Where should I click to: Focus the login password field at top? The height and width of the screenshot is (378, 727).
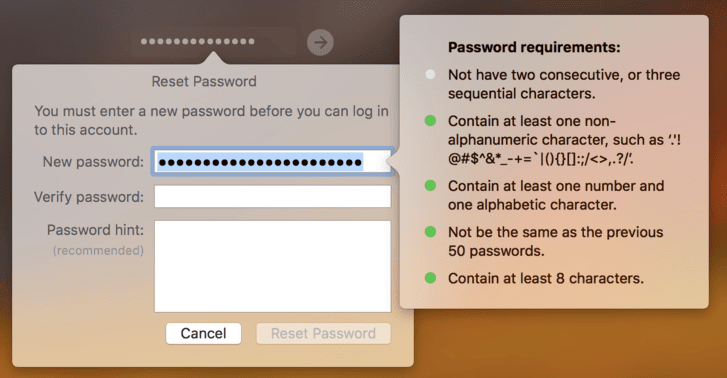pos(213,42)
